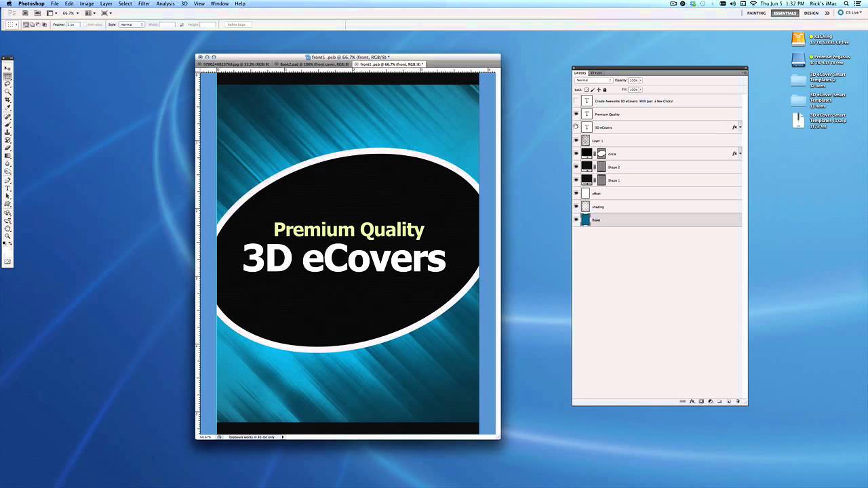Show the 'Create Awesome 3D eCovers' layer
This screenshot has width=868, height=488.
click(x=576, y=101)
